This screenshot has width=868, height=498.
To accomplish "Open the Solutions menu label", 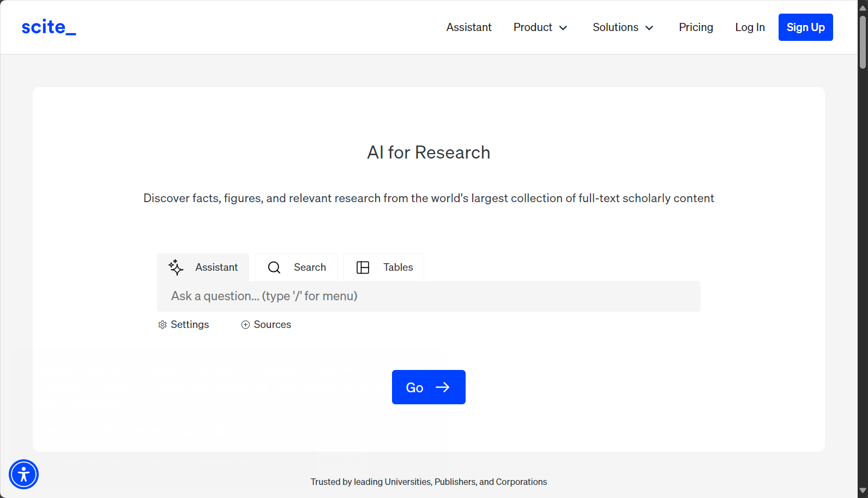I will (x=616, y=27).
